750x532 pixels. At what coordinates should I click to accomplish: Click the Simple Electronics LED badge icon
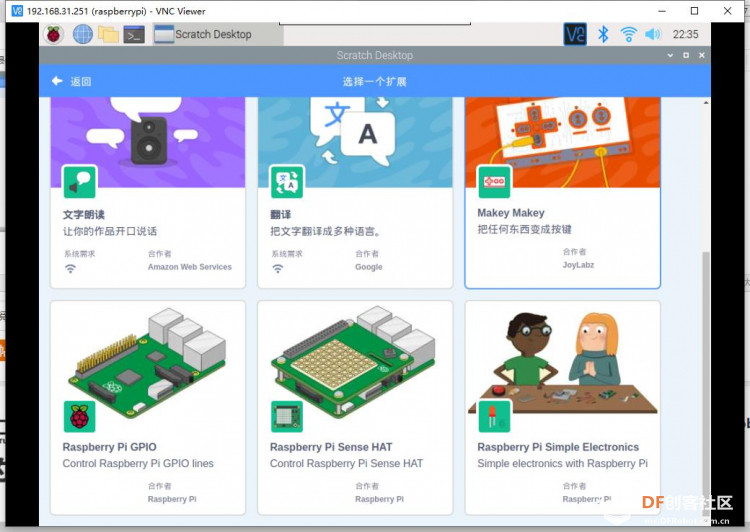click(495, 416)
